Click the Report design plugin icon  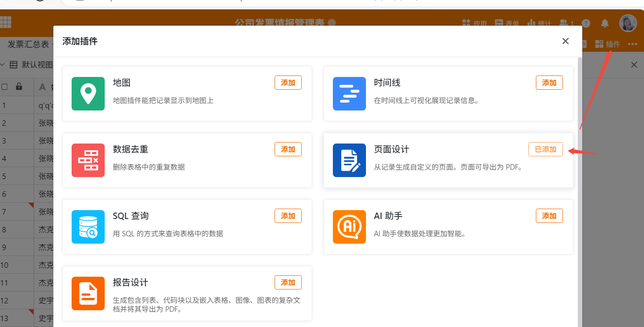click(88, 293)
